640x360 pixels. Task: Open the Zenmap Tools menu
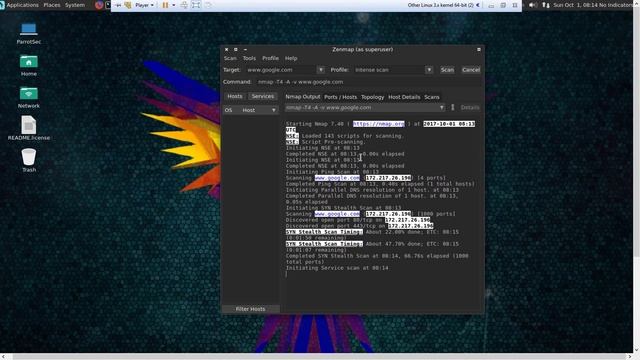[x=249, y=58]
